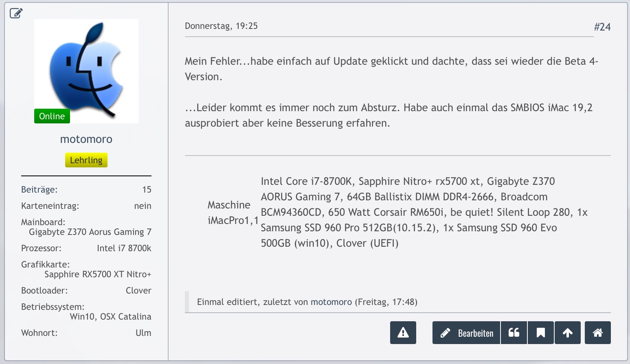Click motomoro link in edit note

[331, 302]
